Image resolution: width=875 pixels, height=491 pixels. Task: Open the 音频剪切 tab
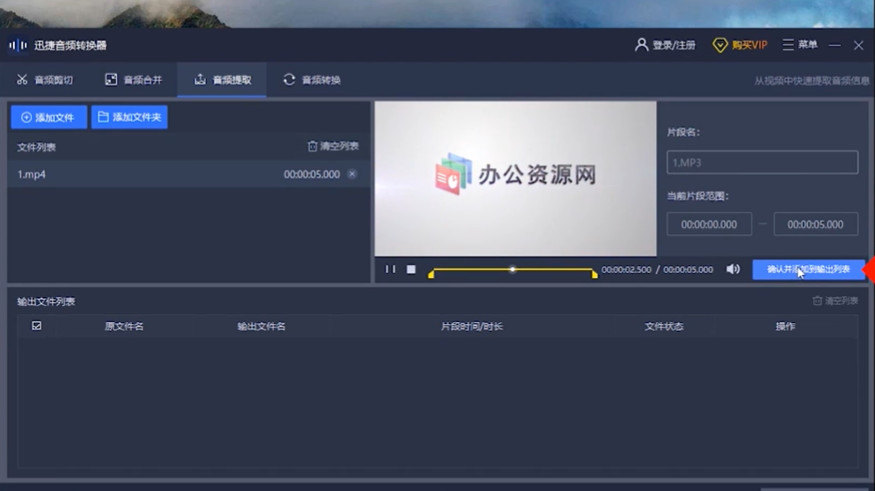point(45,80)
